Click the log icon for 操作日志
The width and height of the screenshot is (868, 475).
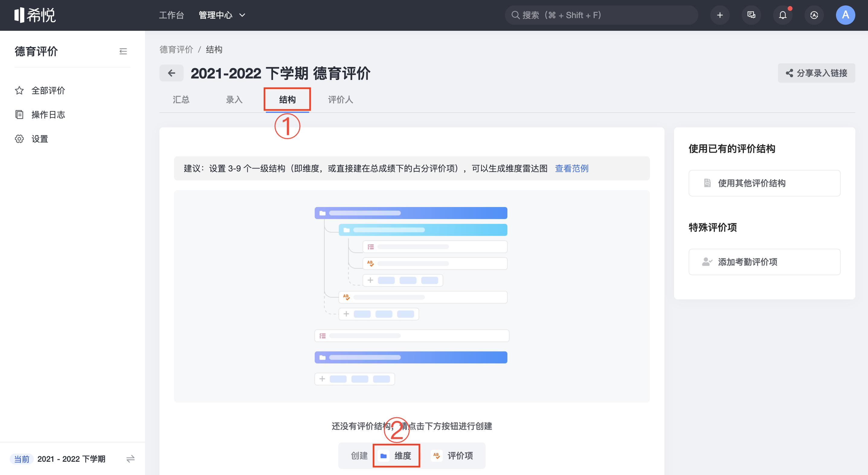19,115
